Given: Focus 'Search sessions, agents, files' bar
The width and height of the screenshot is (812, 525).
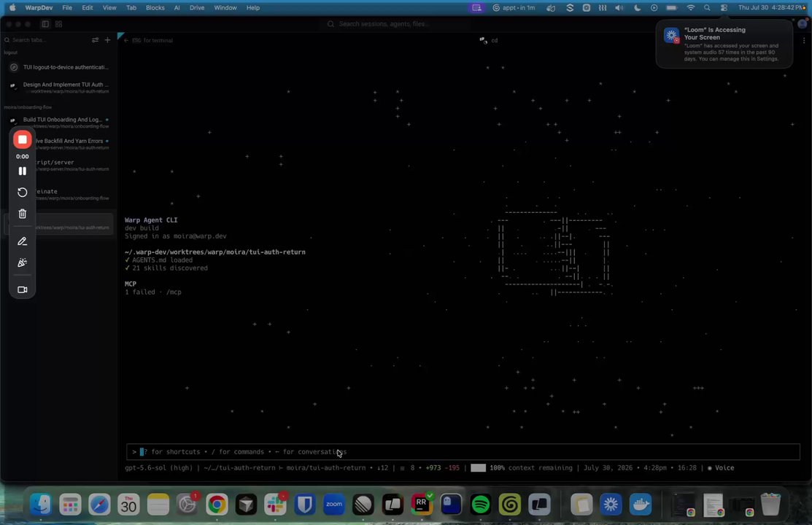Looking at the screenshot, I should [x=383, y=24].
